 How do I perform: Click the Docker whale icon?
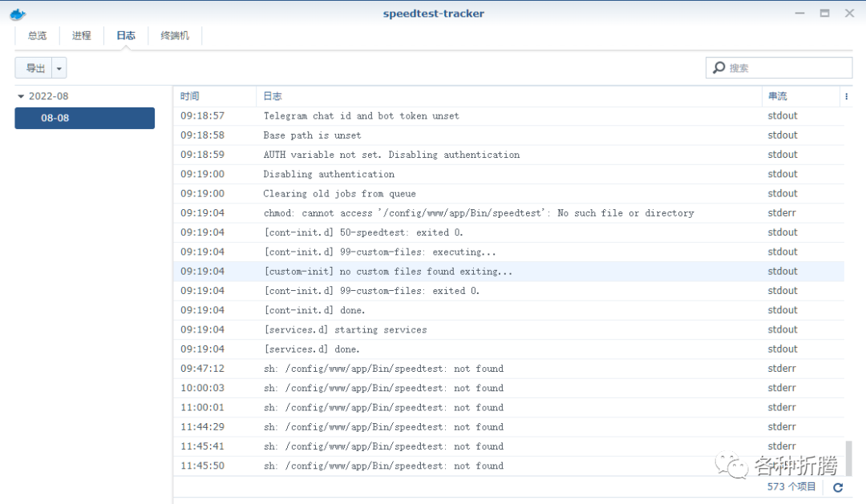tap(18, 14)
